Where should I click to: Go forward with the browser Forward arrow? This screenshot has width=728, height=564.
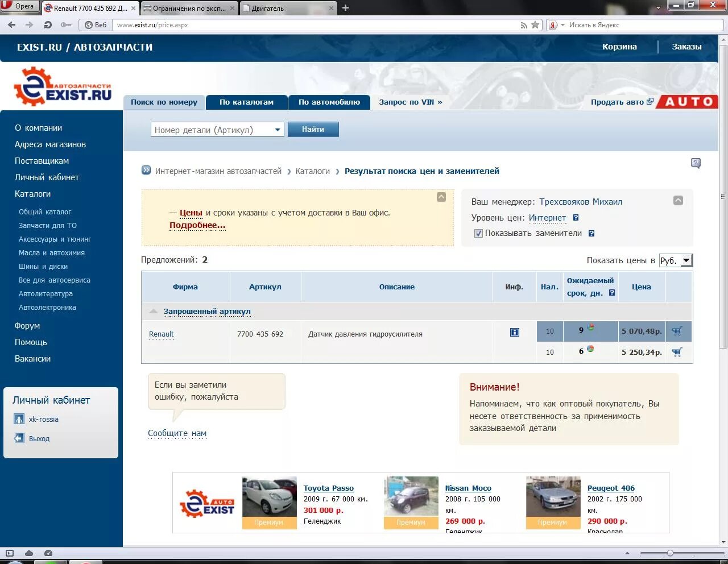tap(30, 25)
